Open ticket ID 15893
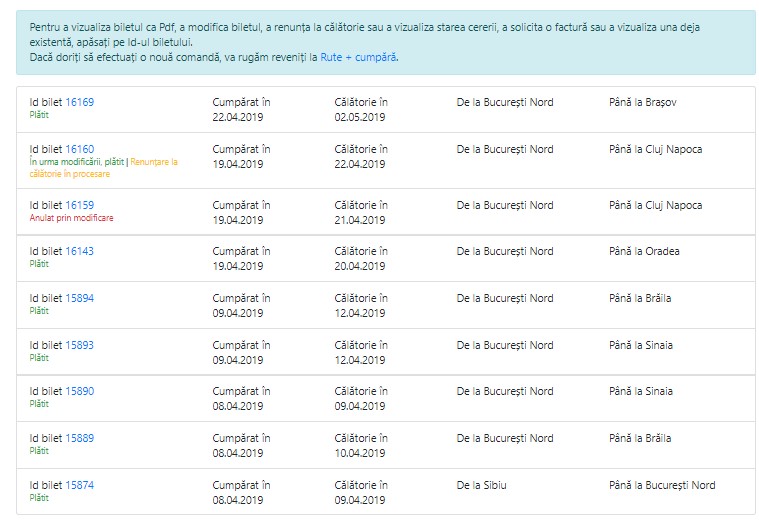Screen dimensions: 759x530 click(x=79, y=345)
